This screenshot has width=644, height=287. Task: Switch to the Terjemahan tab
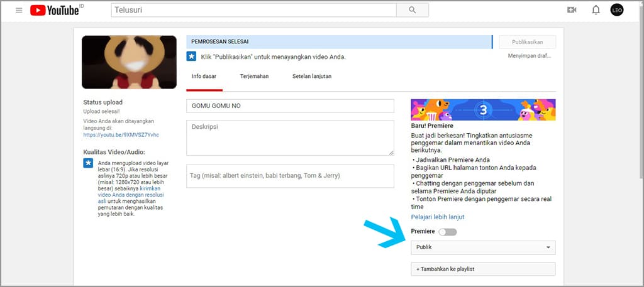click(254, 76)
